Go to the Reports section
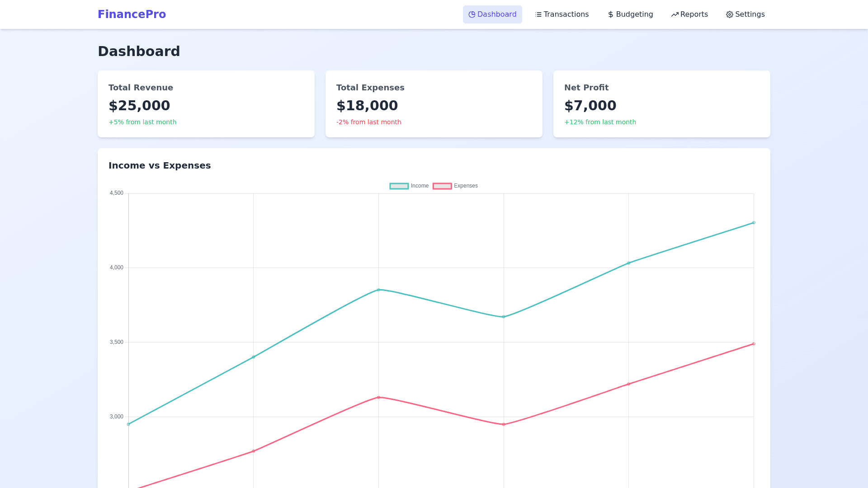Image resolution: width=868 pixels, height=488 pixels. (689, 14)
